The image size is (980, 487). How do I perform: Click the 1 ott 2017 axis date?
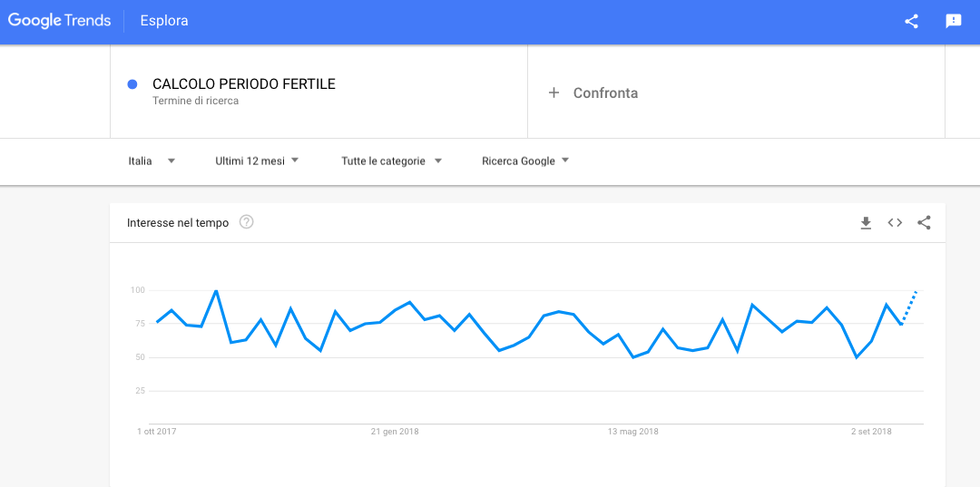[157, 432]
